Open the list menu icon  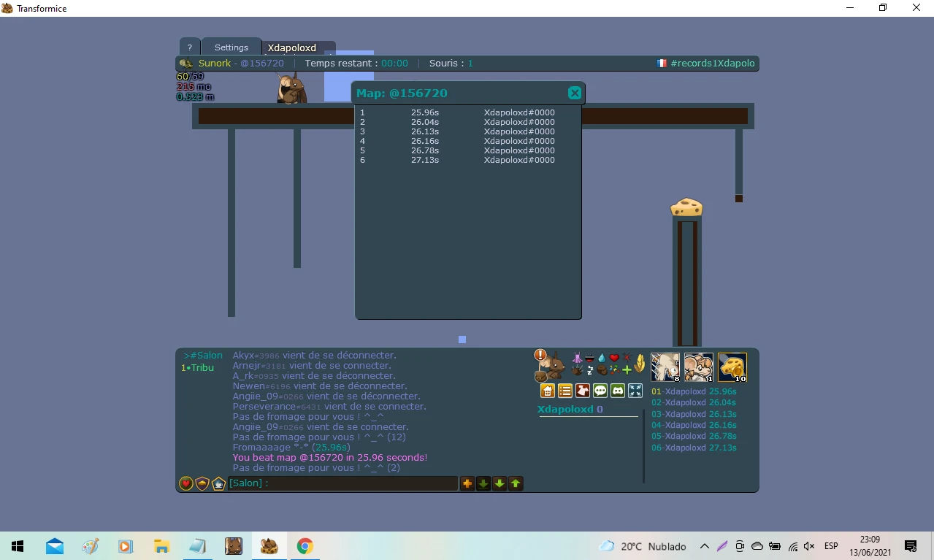pyautogui.click(x=565, y=391)
